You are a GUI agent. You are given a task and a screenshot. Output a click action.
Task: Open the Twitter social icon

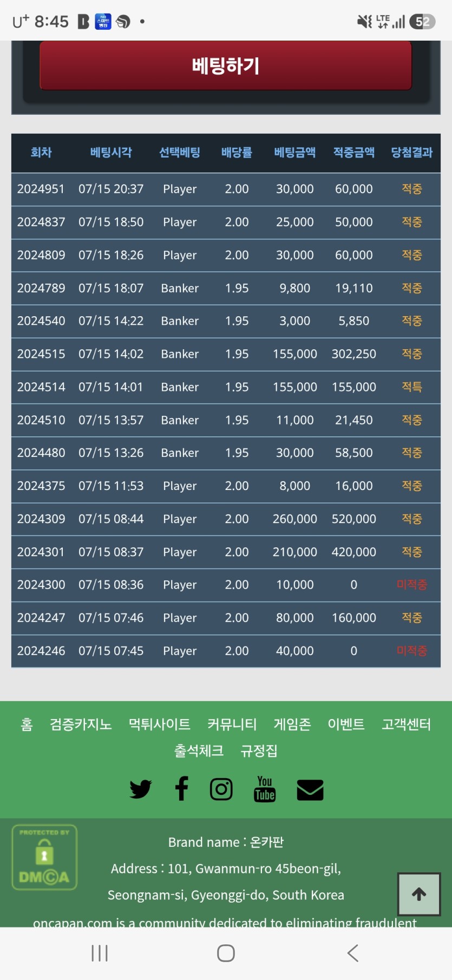click(141, 789)
